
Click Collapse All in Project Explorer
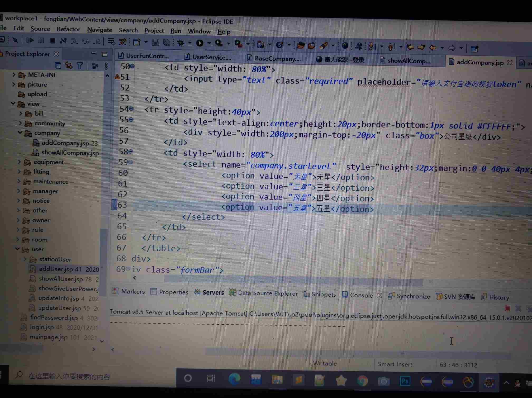[58, 65]
